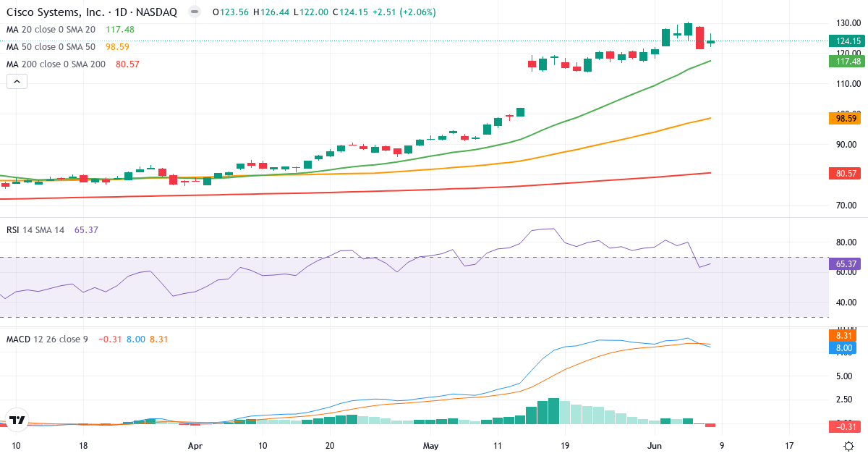The image size is (868, 456).
Task: Click the TradingView logo icon
Action: (x=17, y=419)
